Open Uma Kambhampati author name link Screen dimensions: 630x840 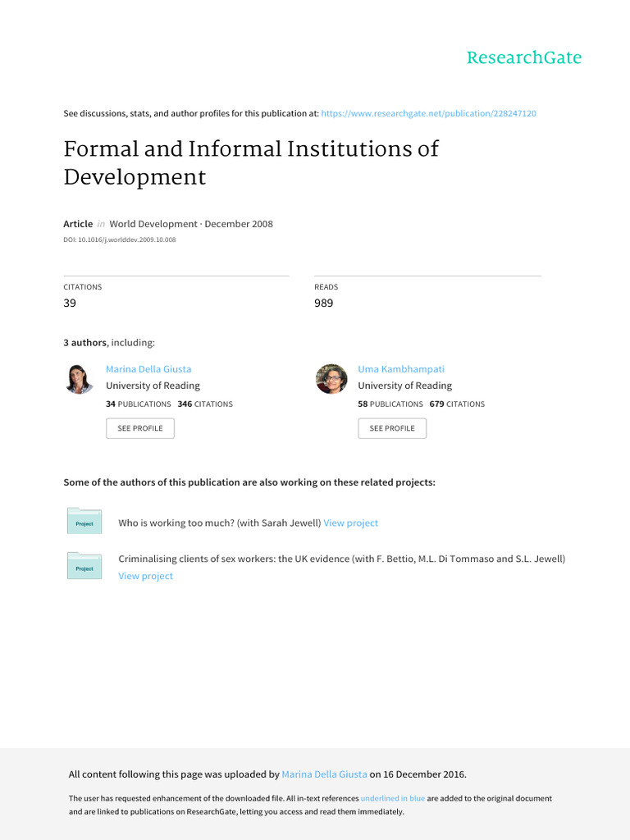point(401,369)
